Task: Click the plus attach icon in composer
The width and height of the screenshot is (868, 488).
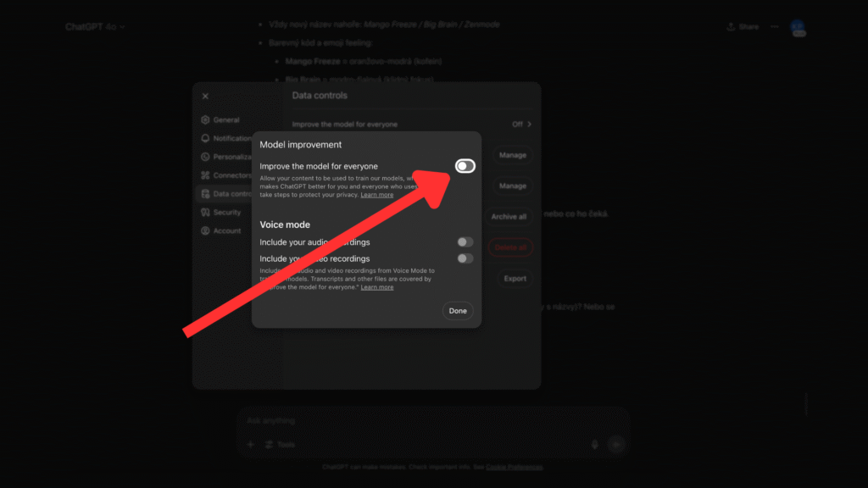Action: click(251, 444)
